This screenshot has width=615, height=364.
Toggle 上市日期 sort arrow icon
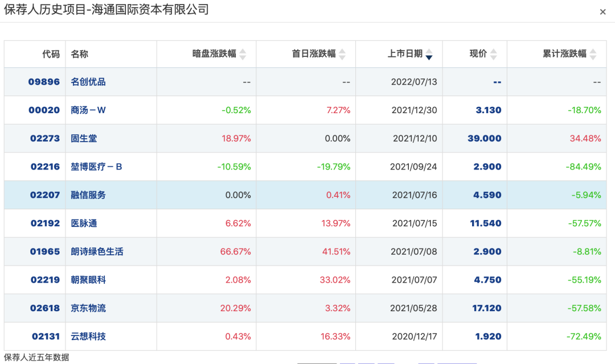(x=429, y=55)
